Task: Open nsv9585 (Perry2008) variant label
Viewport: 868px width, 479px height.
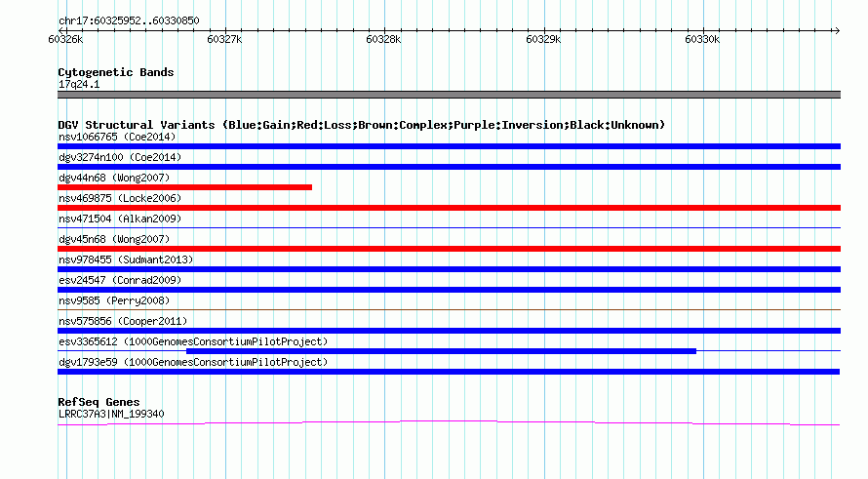Action: click(114, 300)
